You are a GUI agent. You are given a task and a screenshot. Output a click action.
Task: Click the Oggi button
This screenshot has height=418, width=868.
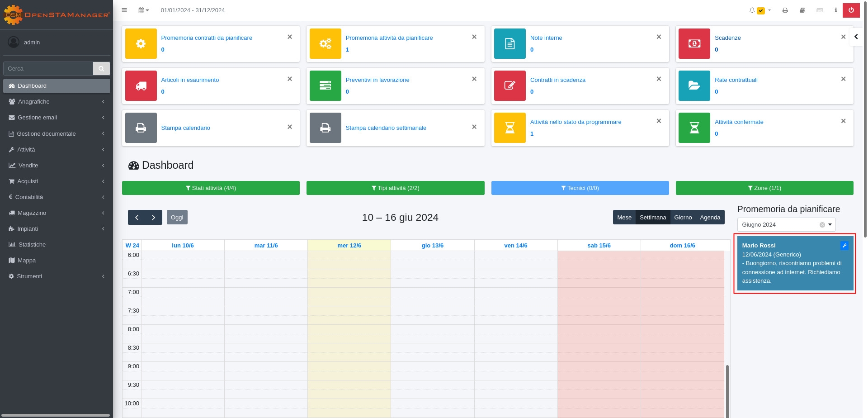tap(177, 218)
